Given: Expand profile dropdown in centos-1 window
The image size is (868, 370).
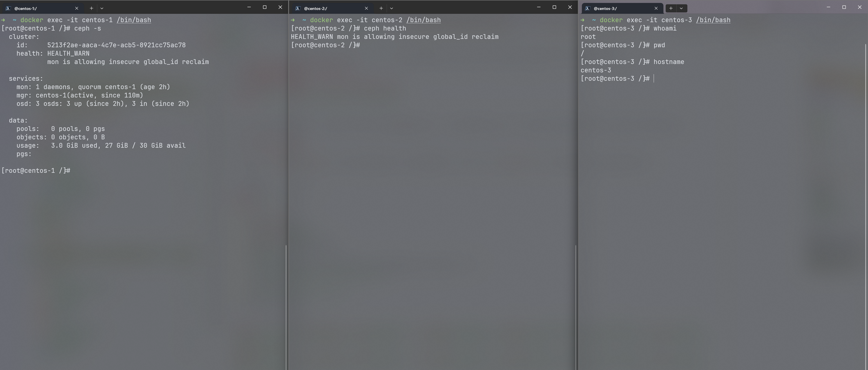Looking at the screenshot, I should pos(102,8).
